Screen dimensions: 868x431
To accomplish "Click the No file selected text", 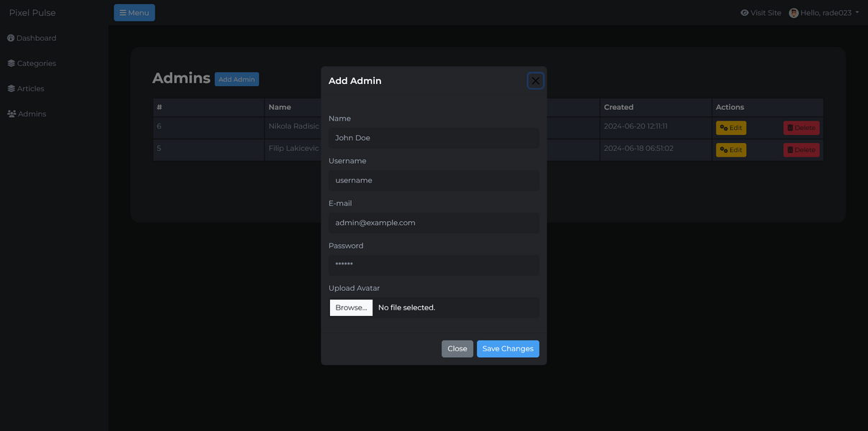I will pyautogui.click(x=406, y=307).
